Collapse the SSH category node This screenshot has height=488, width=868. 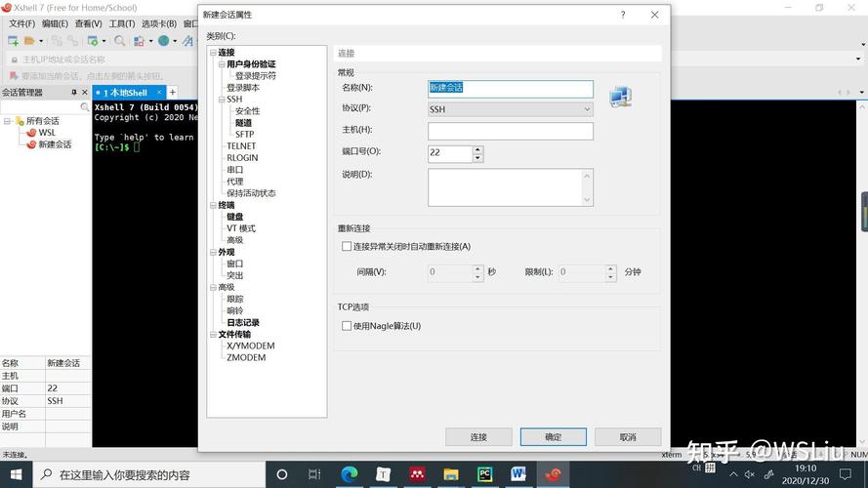[x=222, y=100]
